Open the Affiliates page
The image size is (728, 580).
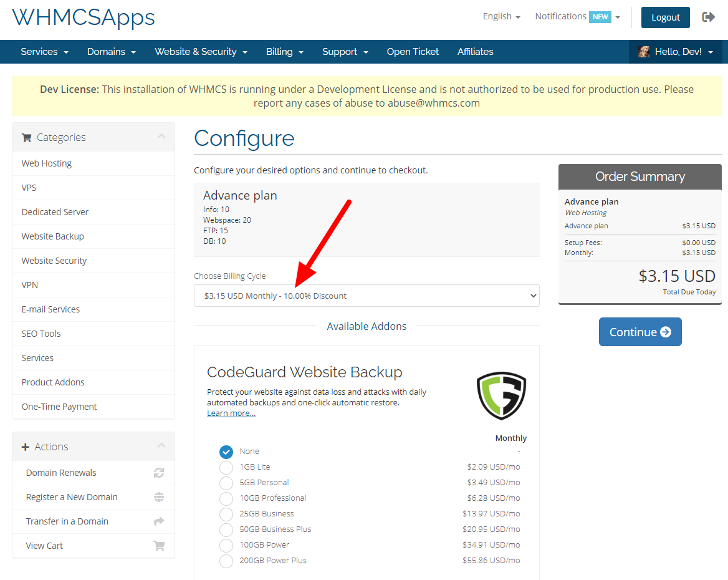point(475,52)
